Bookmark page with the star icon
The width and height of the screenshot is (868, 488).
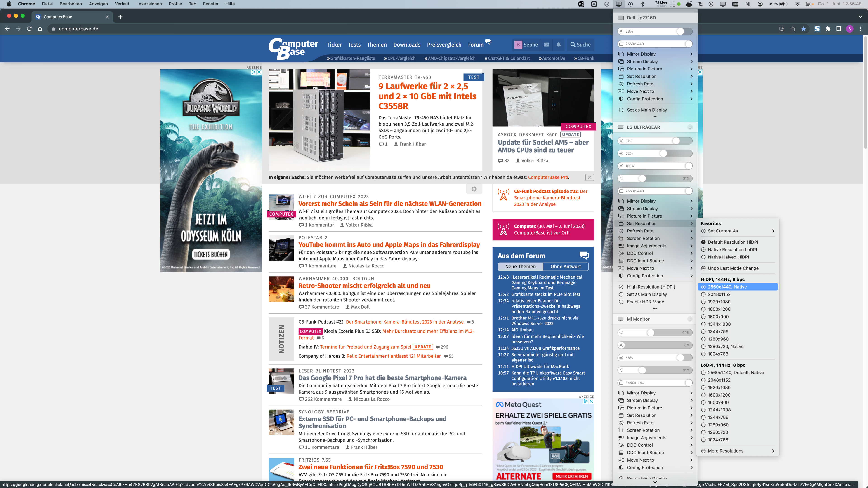click(803, 29)
